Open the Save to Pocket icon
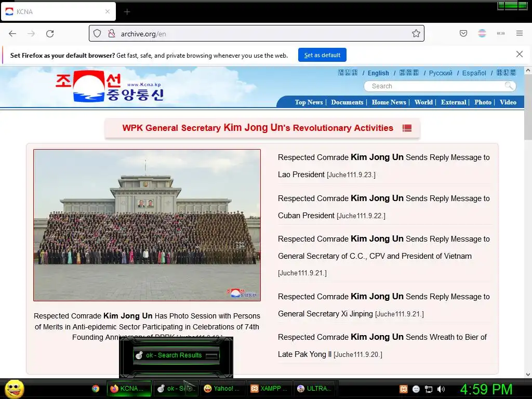Screen dimensions: 532x399 [463, 33]
